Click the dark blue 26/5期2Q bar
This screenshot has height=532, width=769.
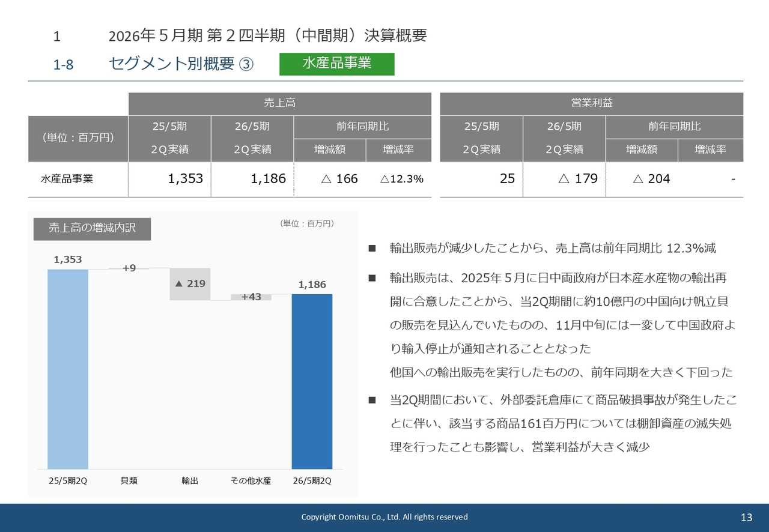312,381
